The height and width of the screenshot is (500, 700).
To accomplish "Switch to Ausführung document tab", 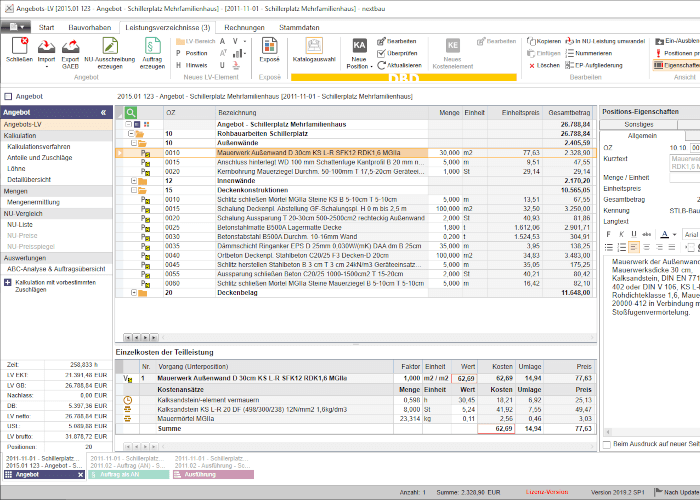I will coord(213,475).
